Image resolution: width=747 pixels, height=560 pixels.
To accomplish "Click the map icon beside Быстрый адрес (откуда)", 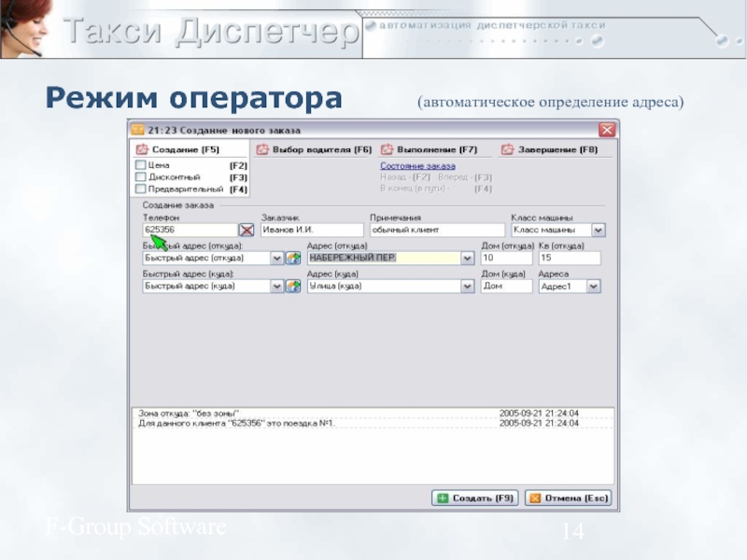I will coord(293,259).
